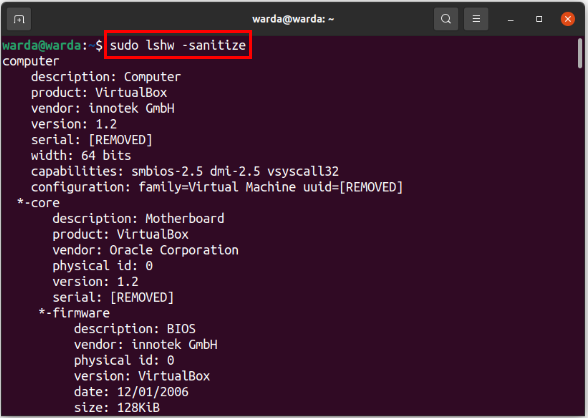Screen dimensions: 588x418
Task: Click the window title warda@warda: ~
Action: click(293, 19)
